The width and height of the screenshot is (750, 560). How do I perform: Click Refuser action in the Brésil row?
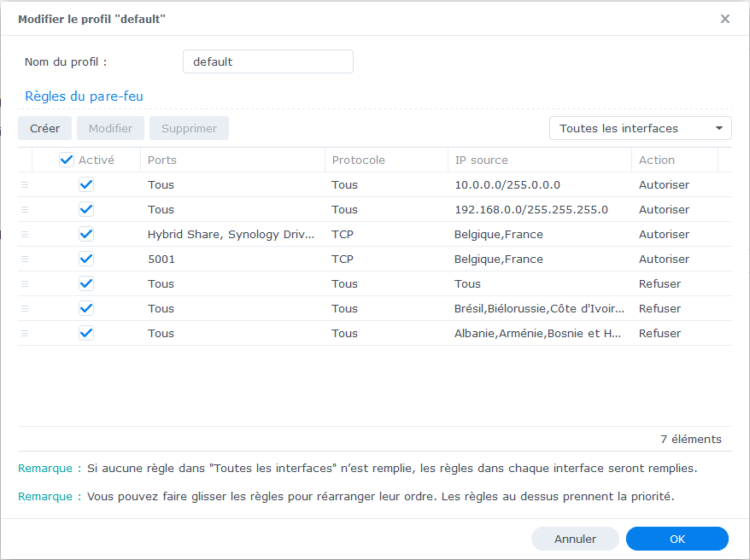tap(659, 309)
